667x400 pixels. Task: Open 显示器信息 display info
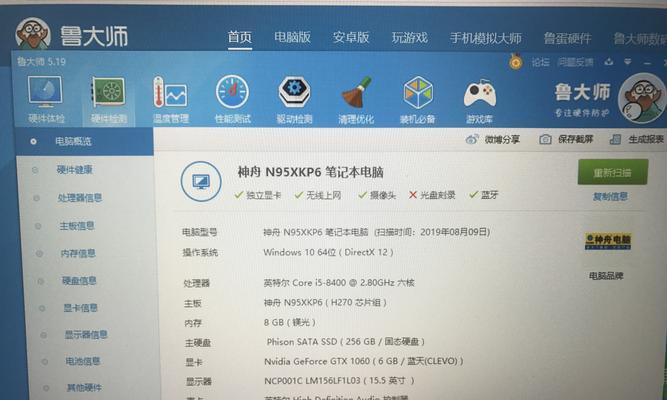pos(86,334)
